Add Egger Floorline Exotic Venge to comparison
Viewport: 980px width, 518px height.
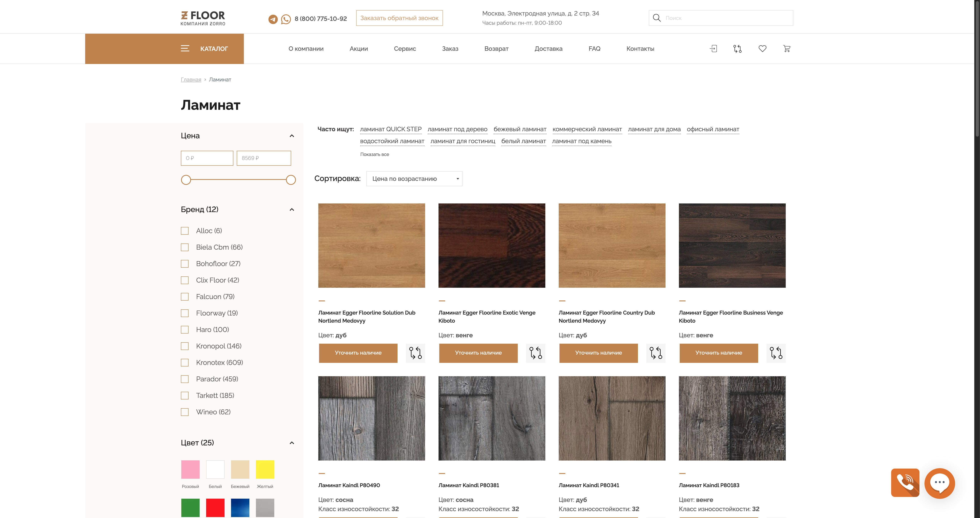pyautogui.click(x=536, y=353)
